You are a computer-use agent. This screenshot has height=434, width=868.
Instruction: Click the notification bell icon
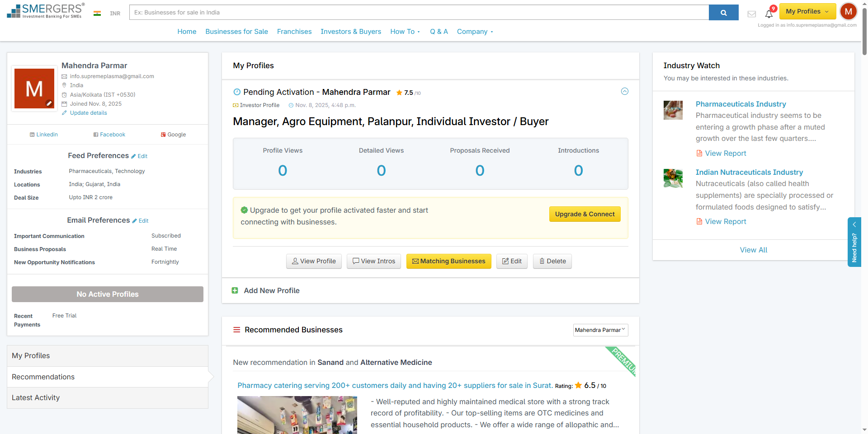click(x=769, y=14)
